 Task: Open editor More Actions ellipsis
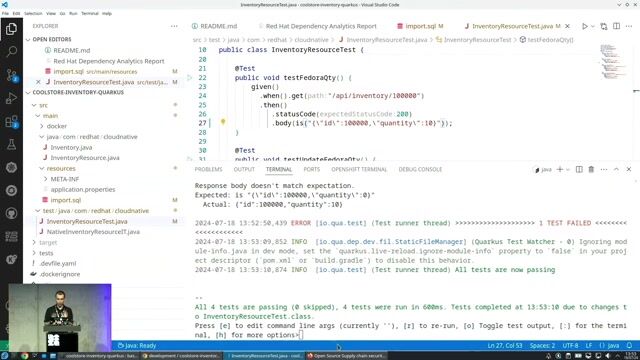[629, 26]
